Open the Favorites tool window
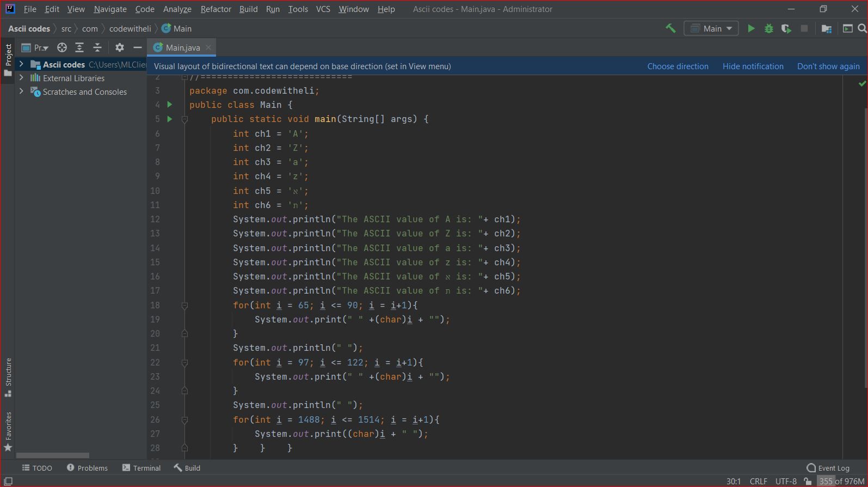The height and width of the screenshot is (487, 868). coord(8,431)
